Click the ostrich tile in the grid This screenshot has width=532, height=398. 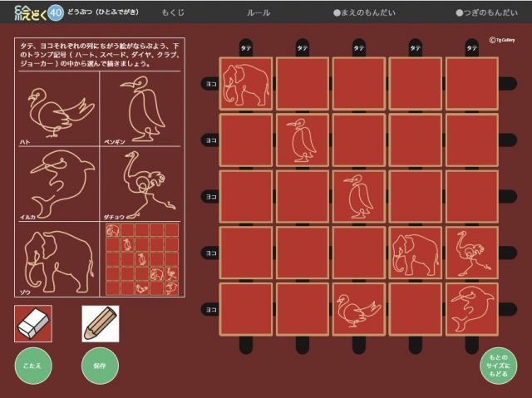tap(472, 253)
